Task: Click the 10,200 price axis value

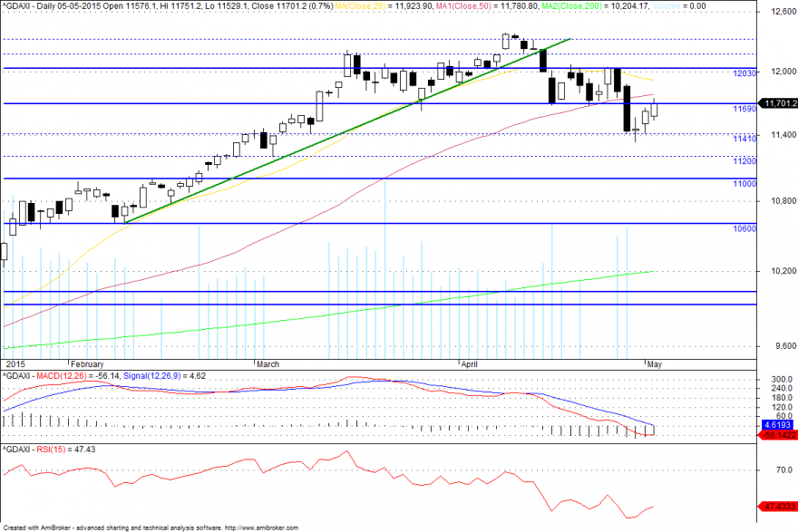Action: pyautogui.click(x=783, y=271)
